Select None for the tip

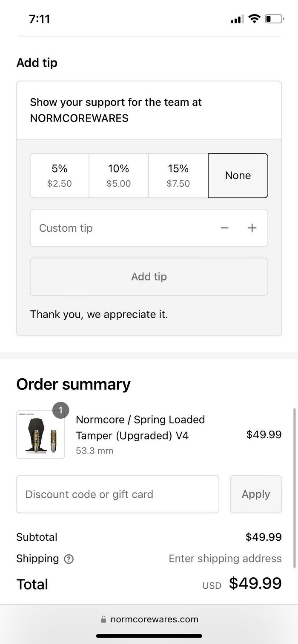(x=238, y=176)
